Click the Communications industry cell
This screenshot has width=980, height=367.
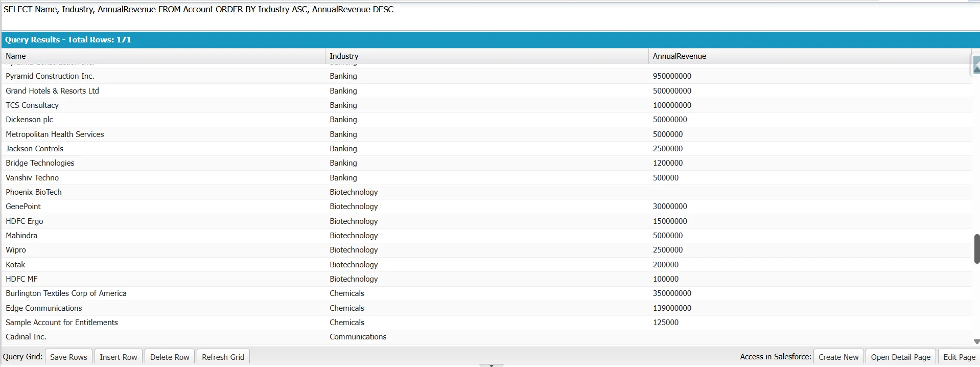click(x=486, y=337)
